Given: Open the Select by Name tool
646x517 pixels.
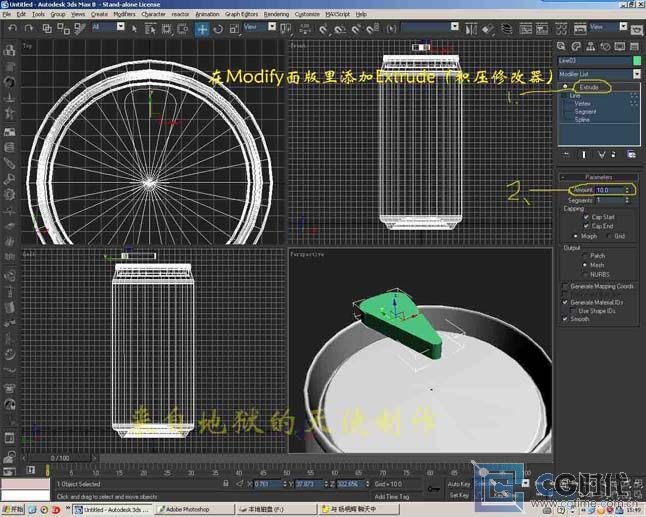Looking at the screenshot, I should (150, 29).
